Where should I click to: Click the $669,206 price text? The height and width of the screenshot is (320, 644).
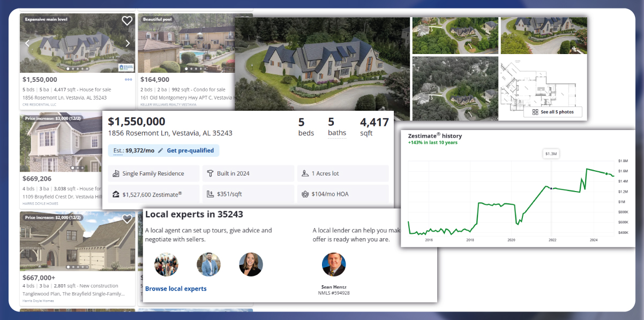point(37,178)
